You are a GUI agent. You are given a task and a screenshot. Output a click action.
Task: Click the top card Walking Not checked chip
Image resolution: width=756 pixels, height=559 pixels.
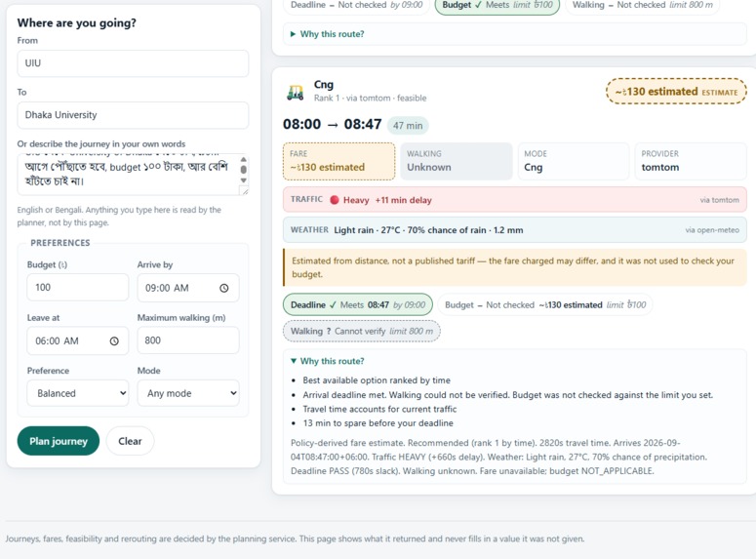coord(642,5)
